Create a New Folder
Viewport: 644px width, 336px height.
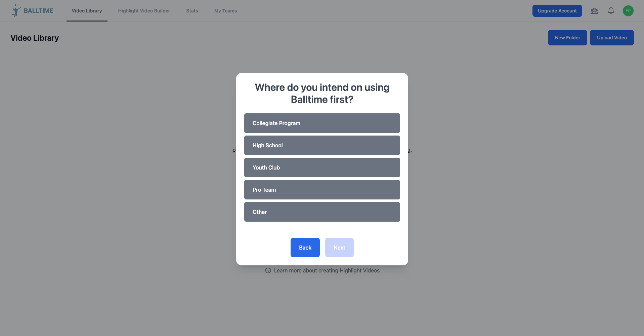tap(567, 38)
